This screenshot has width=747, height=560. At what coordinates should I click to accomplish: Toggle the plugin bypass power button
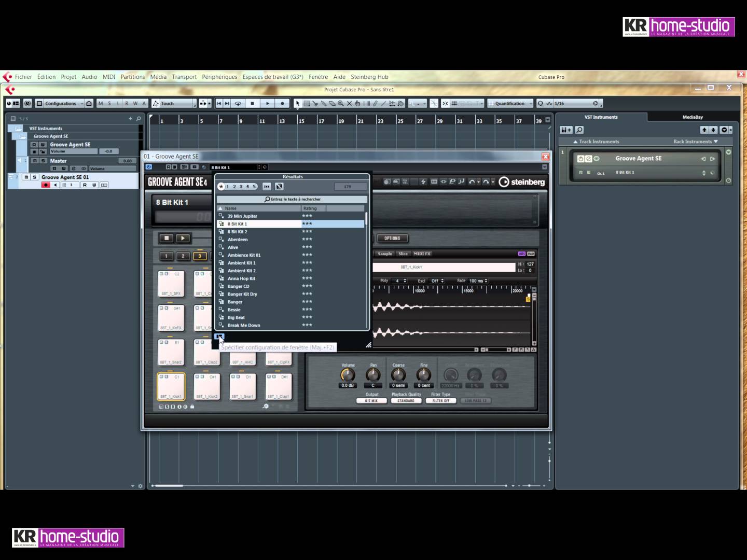click(149, 167)
